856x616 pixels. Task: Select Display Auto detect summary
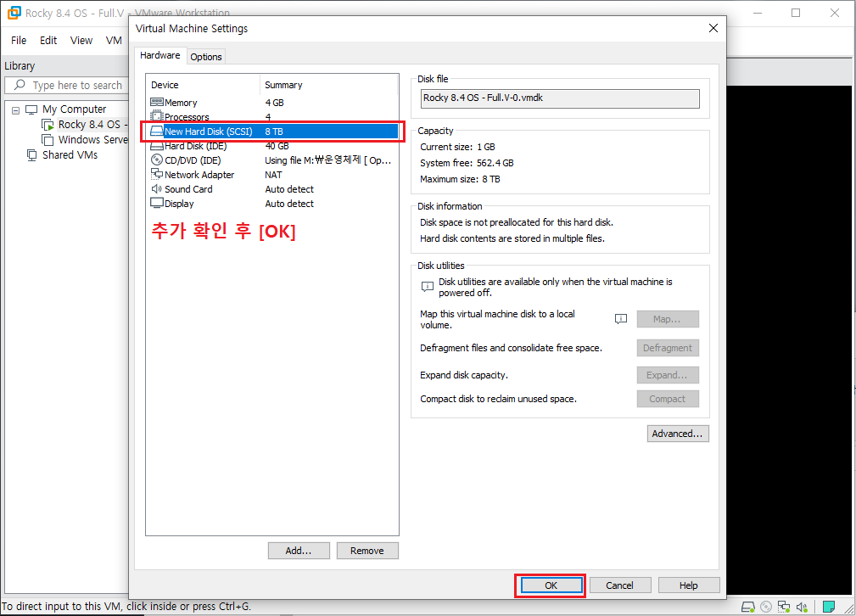(x=289, y=204)
